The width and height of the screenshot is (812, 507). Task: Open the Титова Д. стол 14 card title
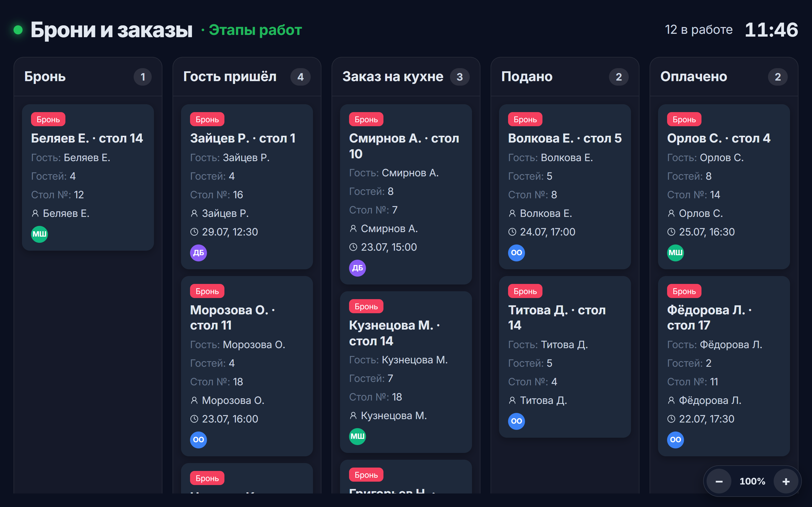point(557,317)
